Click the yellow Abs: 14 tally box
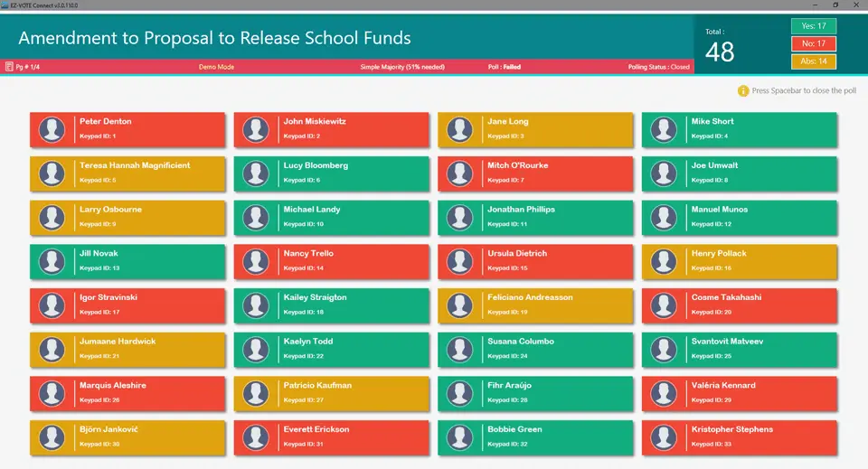This screenshot has height=469, width=868. 813,61
